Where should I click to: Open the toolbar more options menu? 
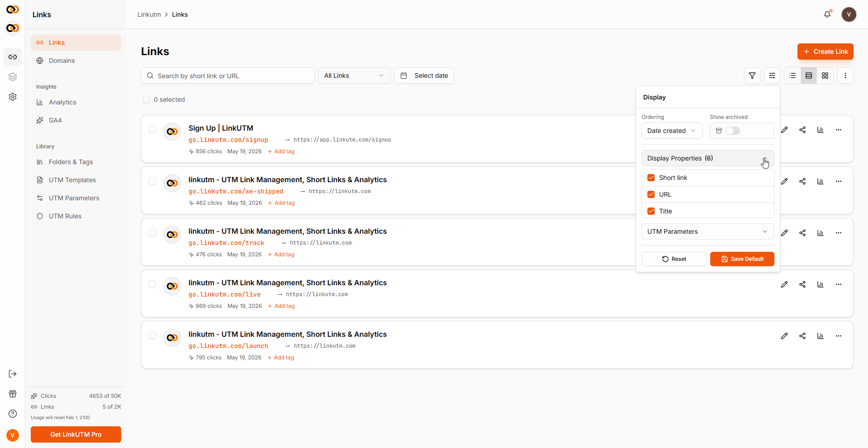coord(845,75)
